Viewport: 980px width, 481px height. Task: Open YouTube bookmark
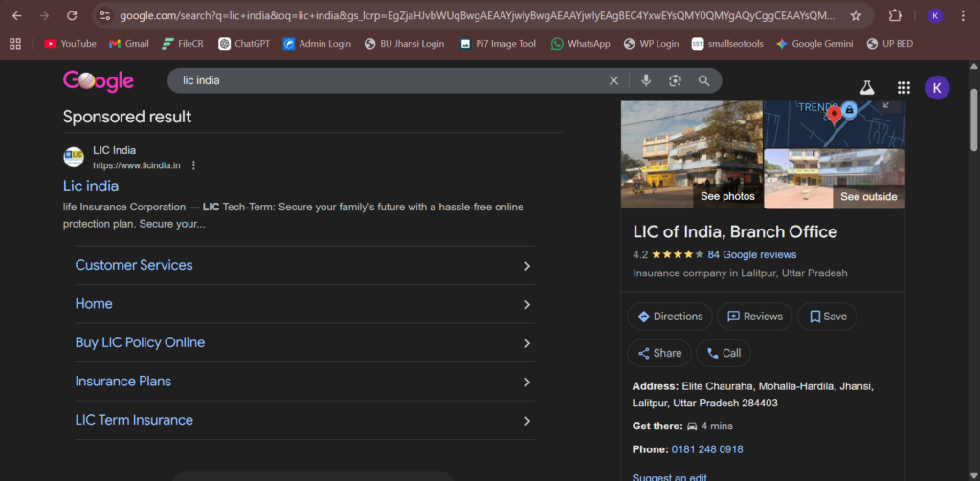pos(70,44)
